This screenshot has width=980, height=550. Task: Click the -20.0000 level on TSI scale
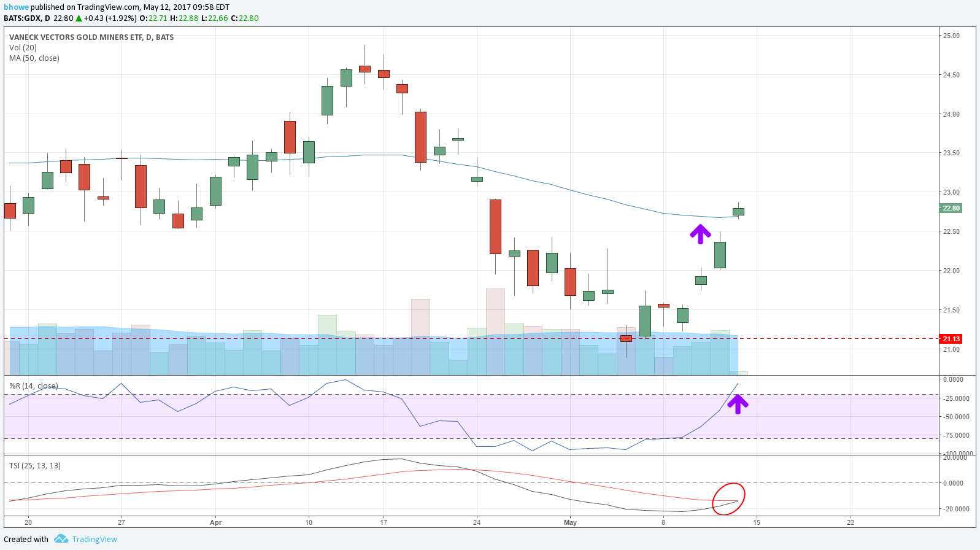point(955,509)
